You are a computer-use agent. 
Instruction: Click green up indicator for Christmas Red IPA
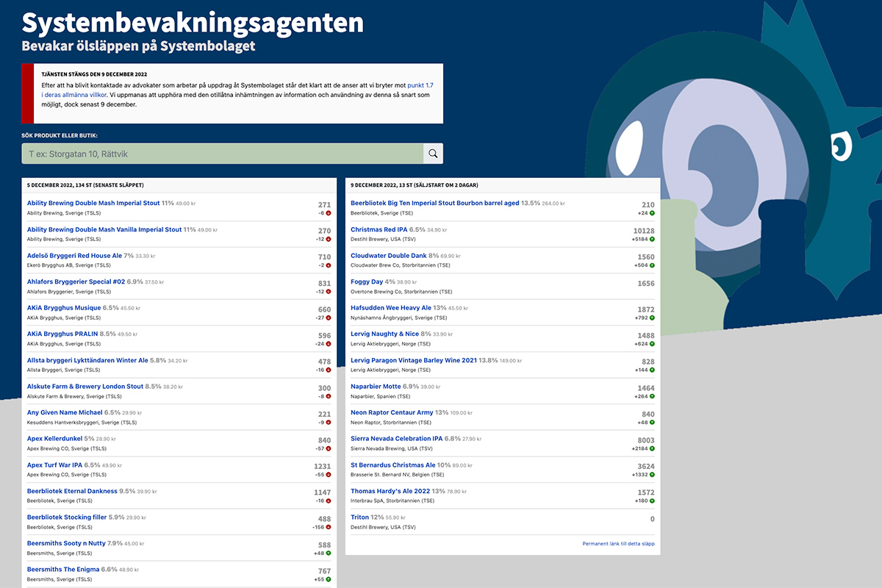(652, 240)
